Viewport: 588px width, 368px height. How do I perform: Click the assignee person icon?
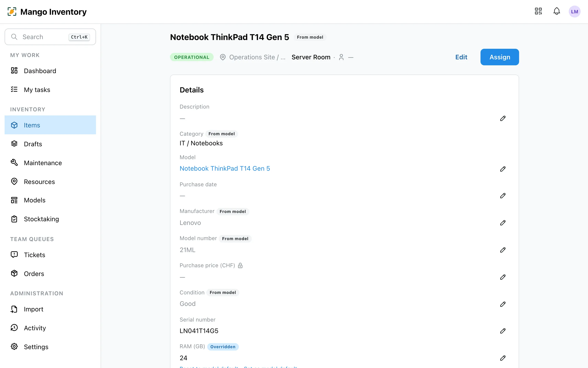pos(341,57)
